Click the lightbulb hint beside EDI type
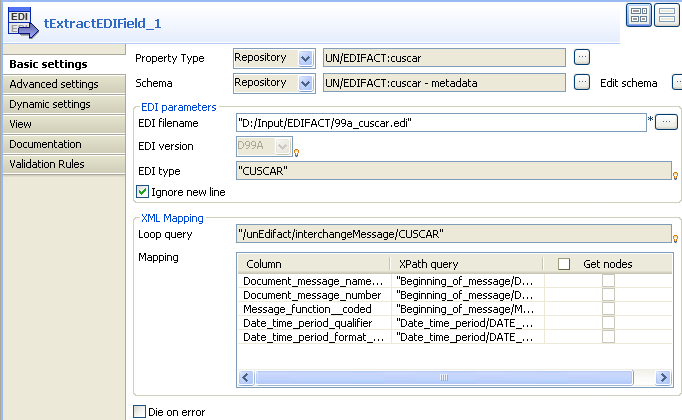The image size is (682, 420). 677,175
